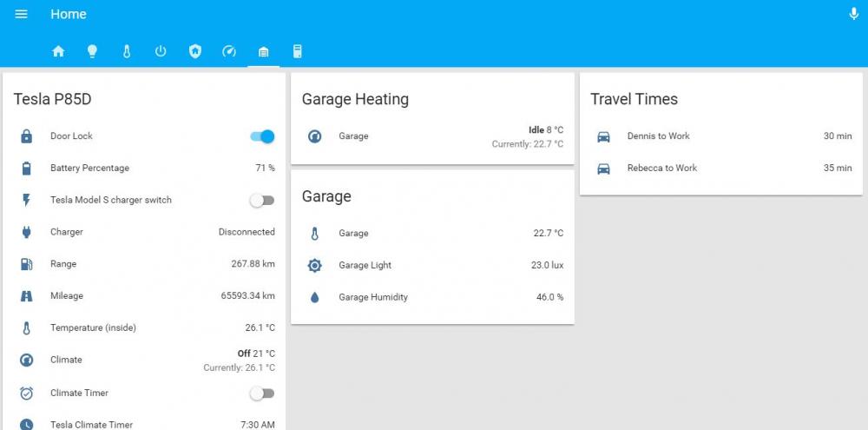868x430 pixels.
Task: Open the Rebecca to Work travel time
Action: click(x=662, y=169)
